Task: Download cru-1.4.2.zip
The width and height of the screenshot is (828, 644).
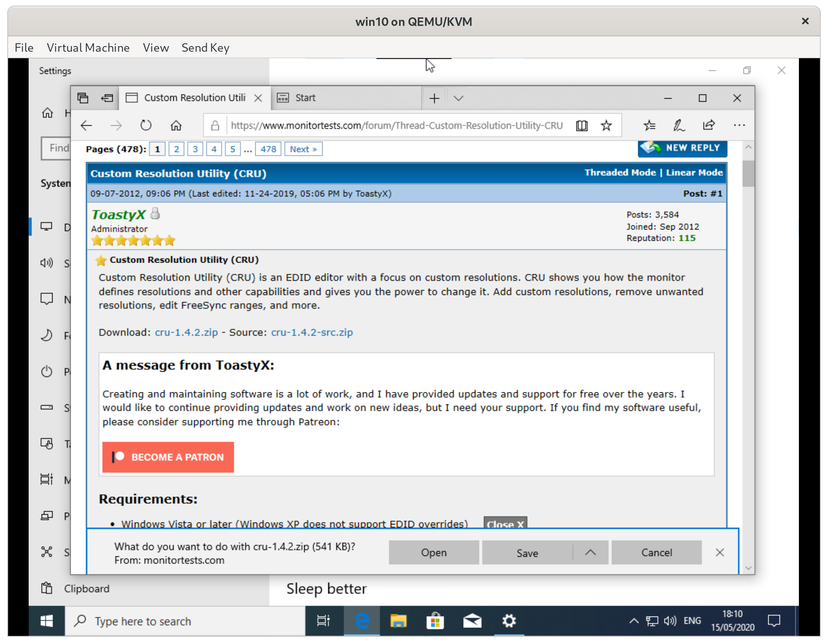Action: click(186, 332)
